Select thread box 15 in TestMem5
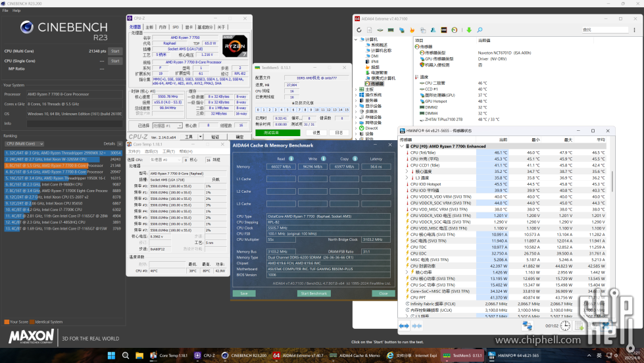644x363 pixels. coord(347,110)
